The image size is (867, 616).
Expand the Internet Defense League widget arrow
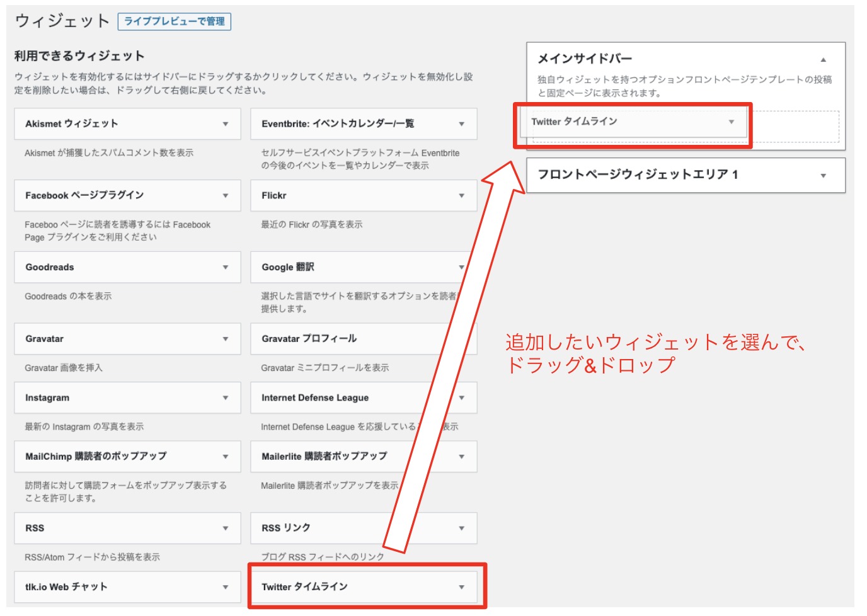pos(461,398)
